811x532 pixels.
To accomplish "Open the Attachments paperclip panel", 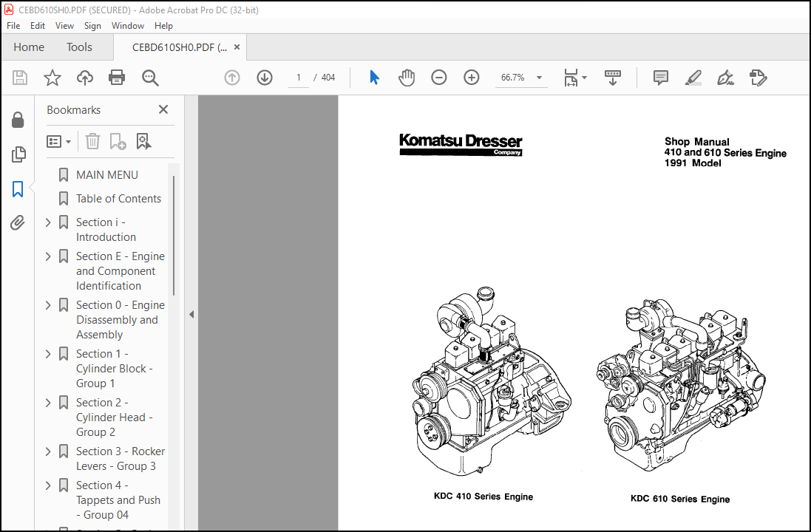I will point(18,223).
